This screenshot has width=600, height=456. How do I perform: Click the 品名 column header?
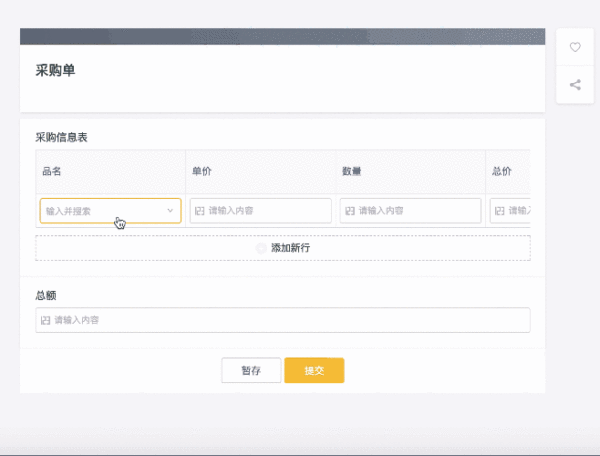pyautogui.click(x=52, y=172)
